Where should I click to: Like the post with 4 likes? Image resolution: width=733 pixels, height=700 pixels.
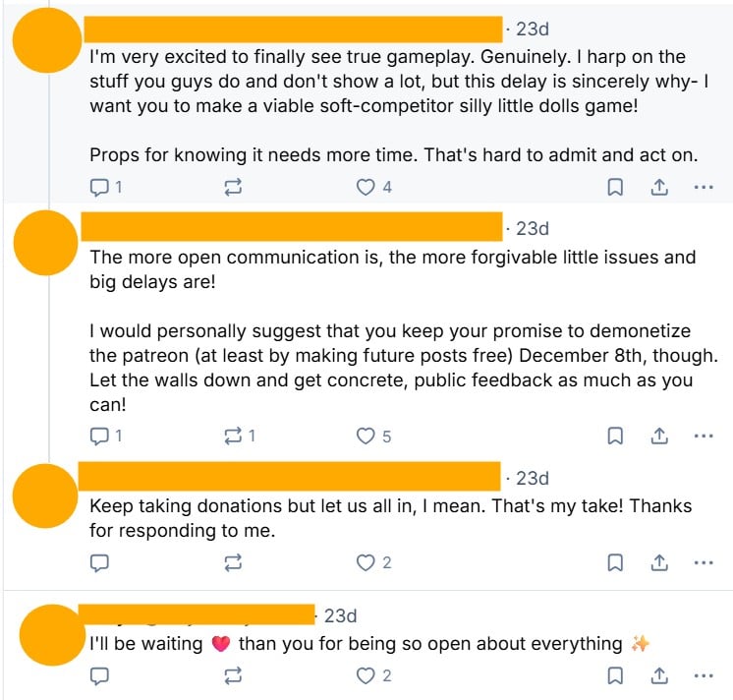pos(366,187)
